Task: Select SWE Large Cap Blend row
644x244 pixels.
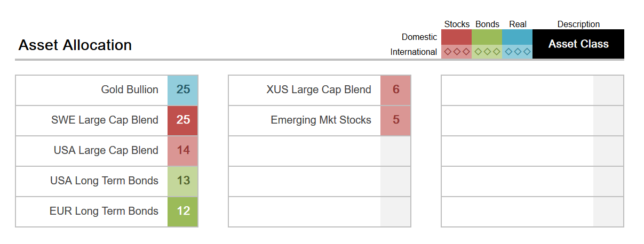Action: [x=107, y=120]
